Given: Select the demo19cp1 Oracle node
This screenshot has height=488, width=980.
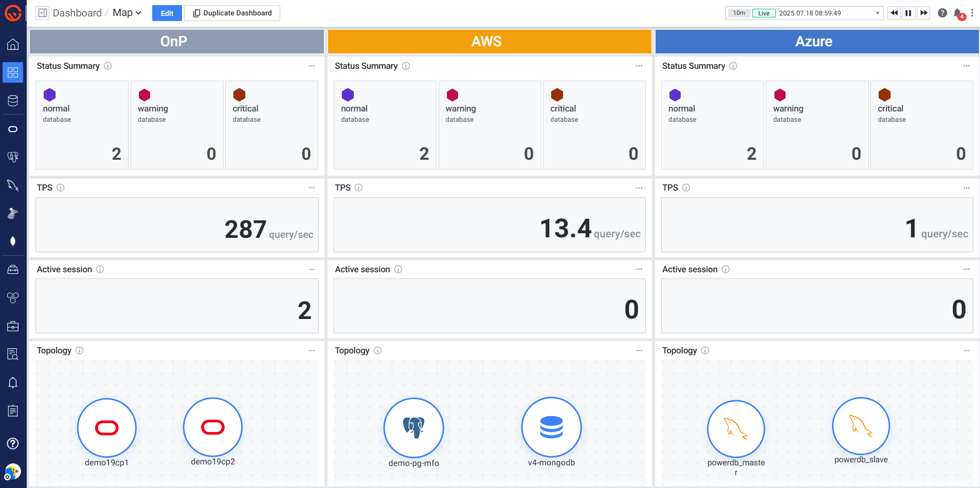Looking at the screenshot, I should [x=107, y=427].
